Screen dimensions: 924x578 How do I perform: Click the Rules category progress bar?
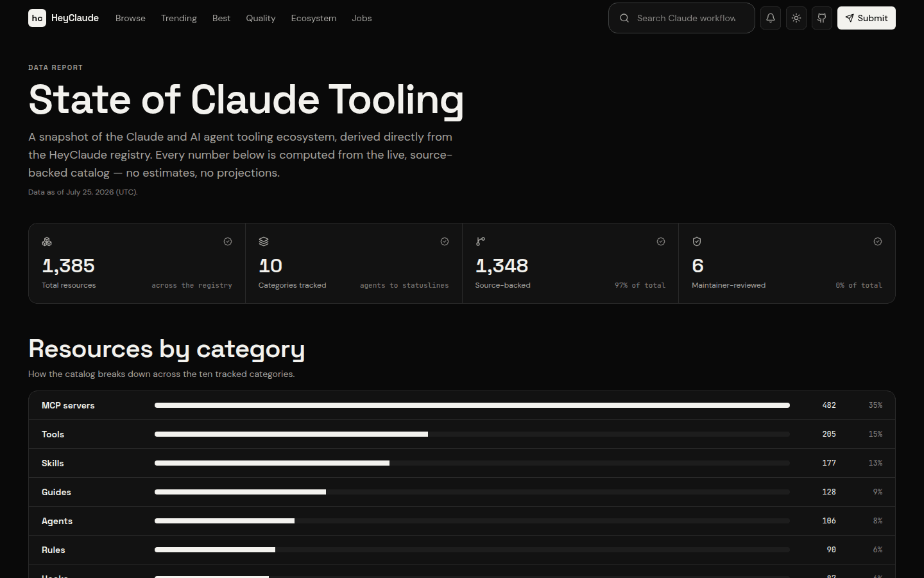pyautogui.click(x=472, y=550)
